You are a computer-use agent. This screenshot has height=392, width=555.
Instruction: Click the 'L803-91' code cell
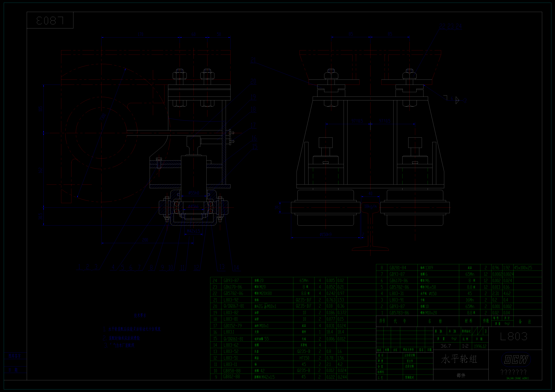[396, 300]
